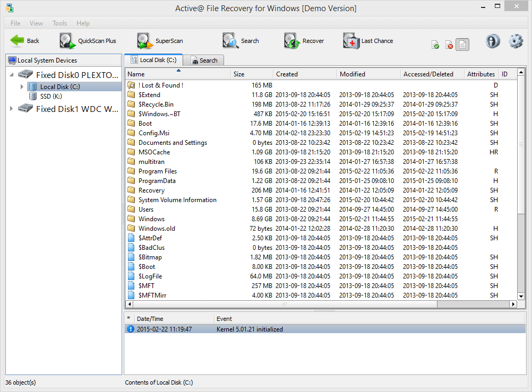Toggle the plain document view filter
Screen dimensions: 532x392
pyautogui.click(x=462, y=45)
